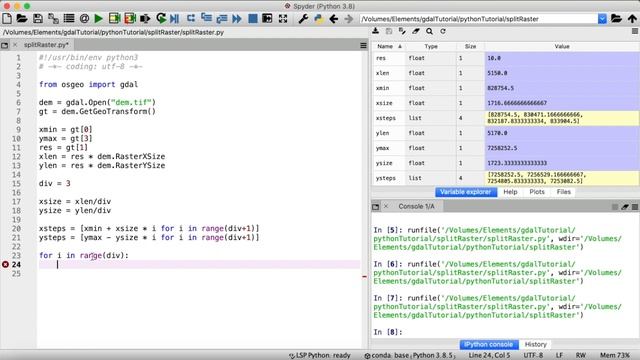Switch to IPython console tab
640x360 pixels.
[489, 344]
